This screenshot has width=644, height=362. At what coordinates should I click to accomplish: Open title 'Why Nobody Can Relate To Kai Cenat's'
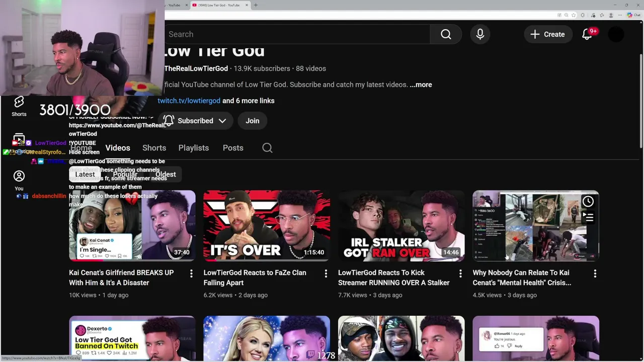point(522,278)
